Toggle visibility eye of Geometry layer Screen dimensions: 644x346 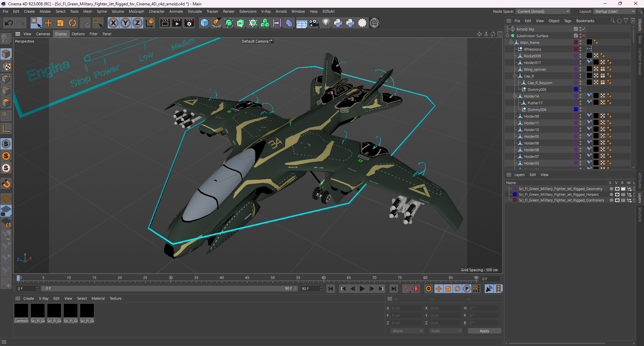pyautogui.click(x=617, y=189)
